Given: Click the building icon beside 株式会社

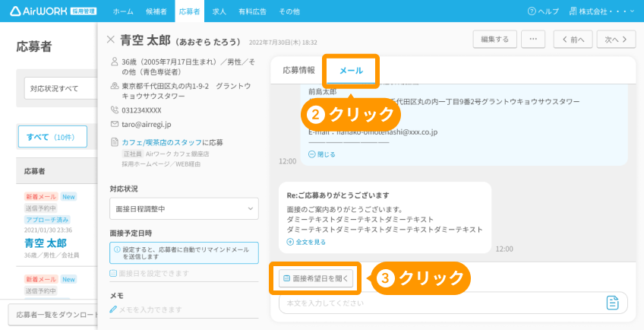Looking at the screenshot, I should click(573, 11).
